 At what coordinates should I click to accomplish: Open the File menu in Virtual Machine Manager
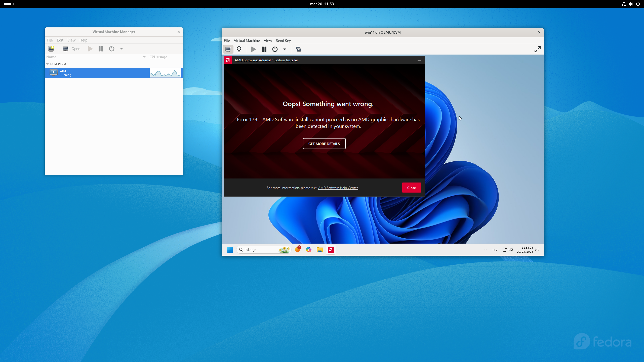click(50, 40)
